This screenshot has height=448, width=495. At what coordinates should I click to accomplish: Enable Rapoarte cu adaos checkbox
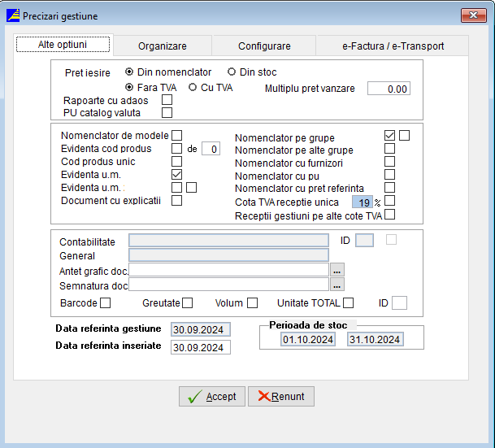(167, 100)
